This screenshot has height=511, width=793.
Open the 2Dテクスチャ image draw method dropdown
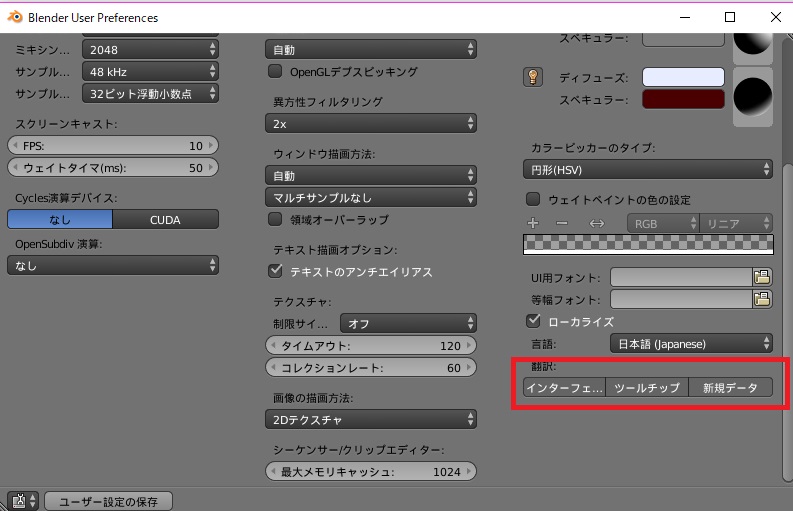pos(371,419)
